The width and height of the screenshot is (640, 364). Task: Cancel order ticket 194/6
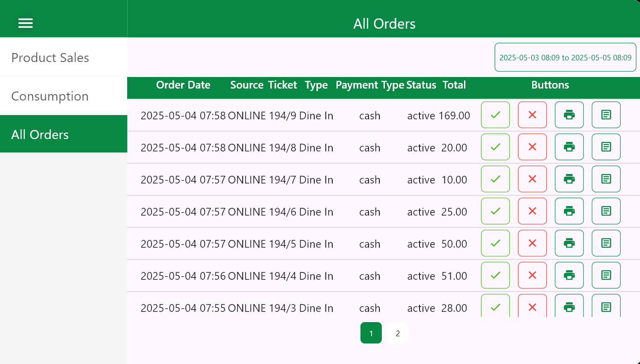point(532,211)
